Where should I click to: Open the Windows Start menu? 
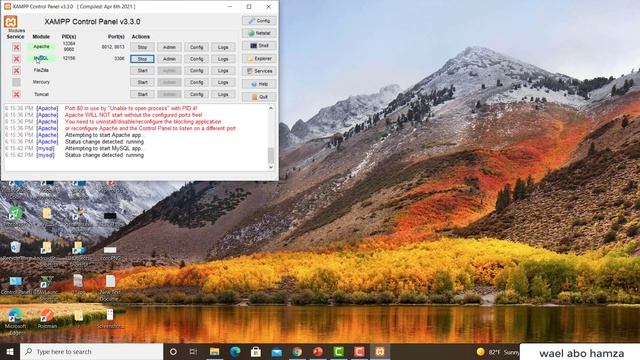[10, 351]
